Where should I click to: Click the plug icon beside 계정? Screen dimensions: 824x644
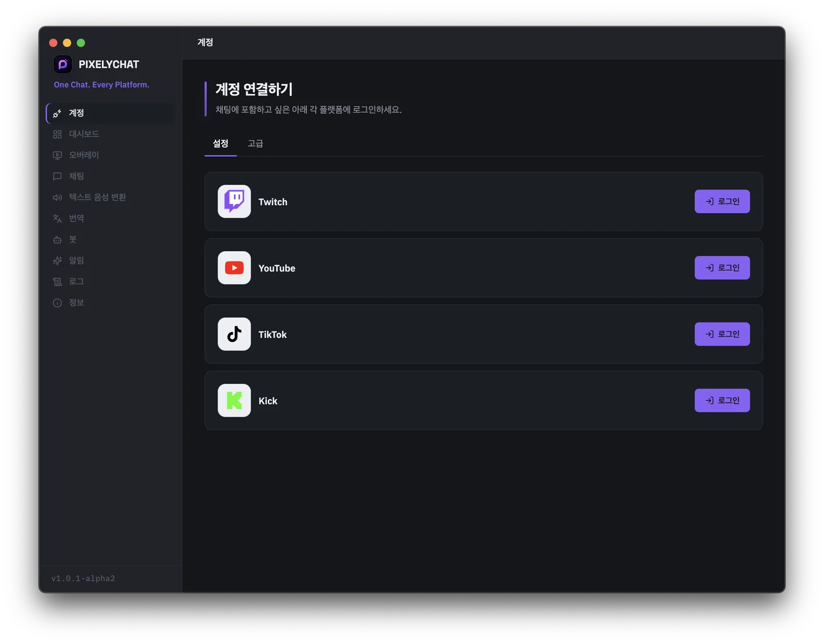pyautogui.click(x=57, y=113)
